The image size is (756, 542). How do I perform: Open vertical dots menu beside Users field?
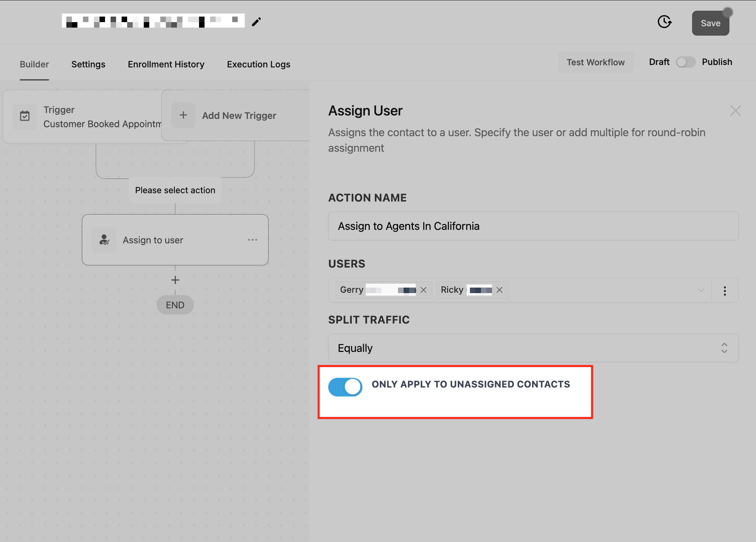coord(725,291)
